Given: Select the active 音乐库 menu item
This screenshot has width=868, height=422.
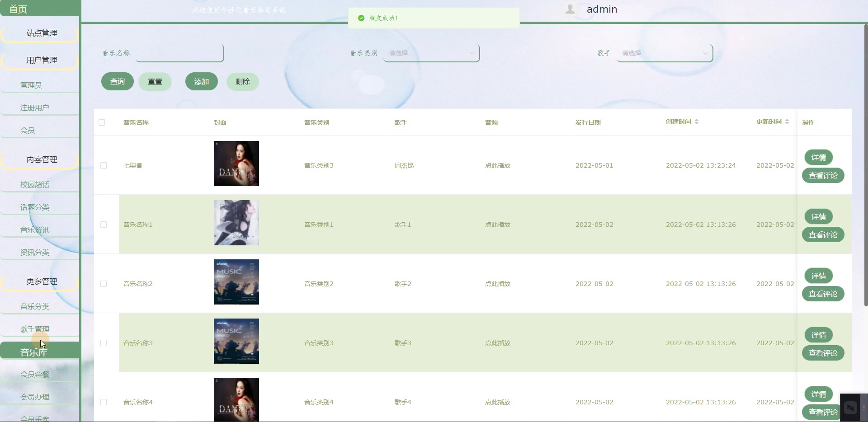Looking at the screenshot, I should 40,352.
